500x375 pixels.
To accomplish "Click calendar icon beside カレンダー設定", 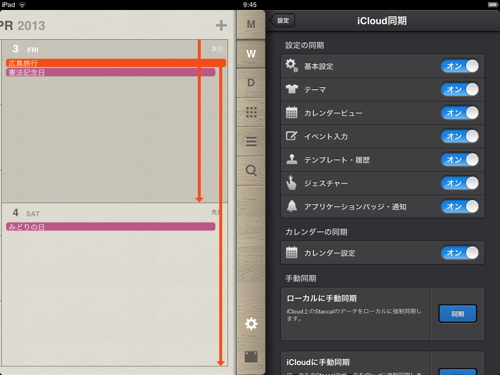I will click(292, 252).
